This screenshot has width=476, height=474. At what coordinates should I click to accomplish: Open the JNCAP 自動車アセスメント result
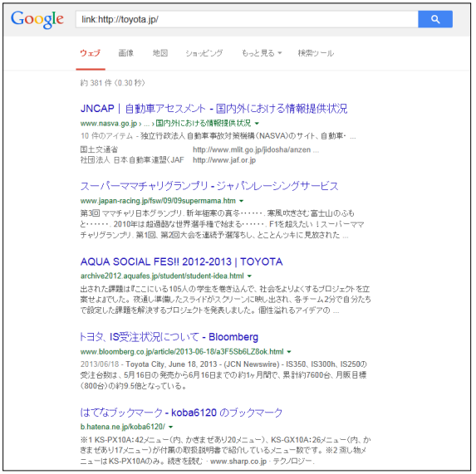click(213, 108)
